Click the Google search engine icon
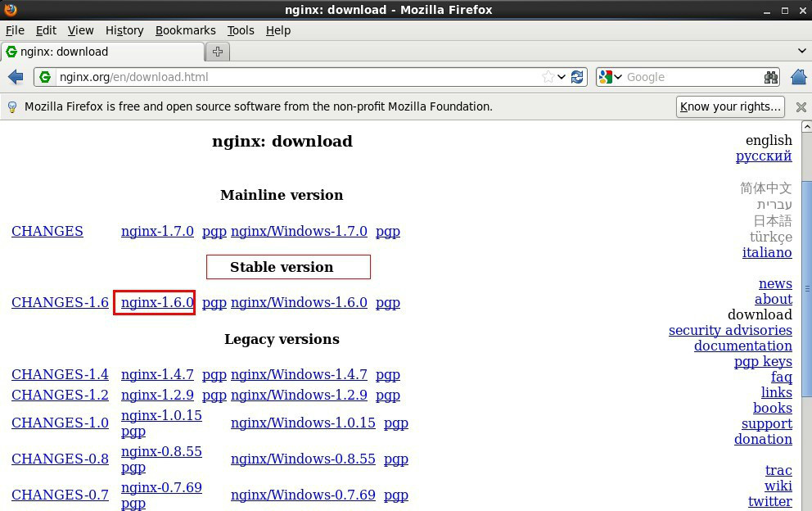812x511 pixels. pyautogui.click(x=605, y=77)
